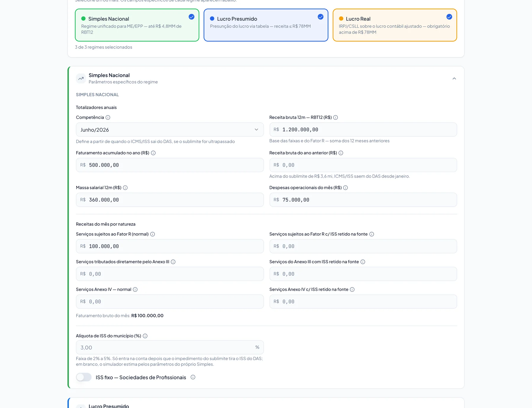Screen dimensions: 532x408
Task: Open the Competência Junho/2026 dropdown
Action: coord(170,130)
